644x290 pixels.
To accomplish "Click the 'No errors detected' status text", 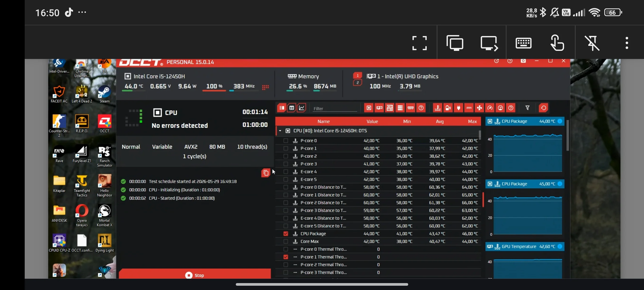I will click(180, 125).
